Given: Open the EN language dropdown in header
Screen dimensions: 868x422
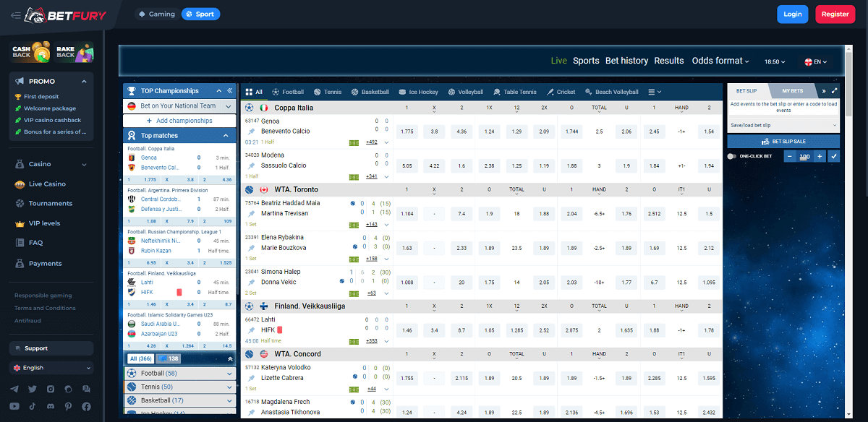Looking at the screenshot, I should click(816, 62).
